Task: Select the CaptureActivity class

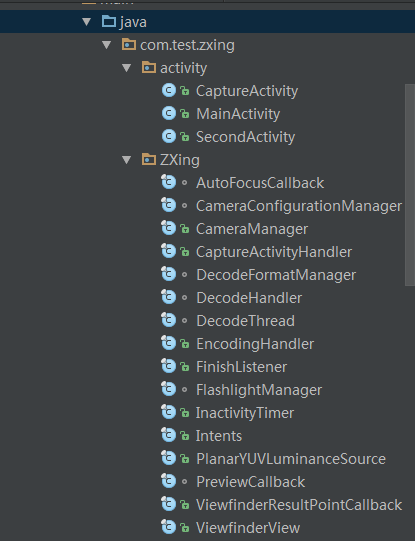Action: click(247, 91)
